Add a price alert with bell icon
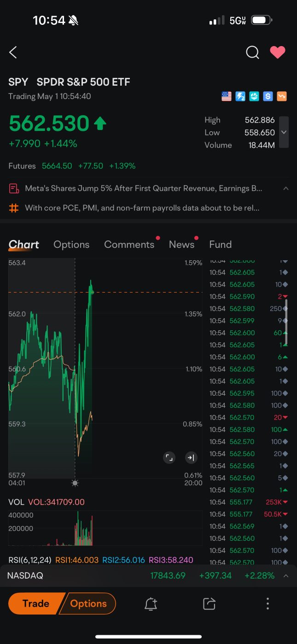This screenshot has width=297, height=644. coord(151,604)
